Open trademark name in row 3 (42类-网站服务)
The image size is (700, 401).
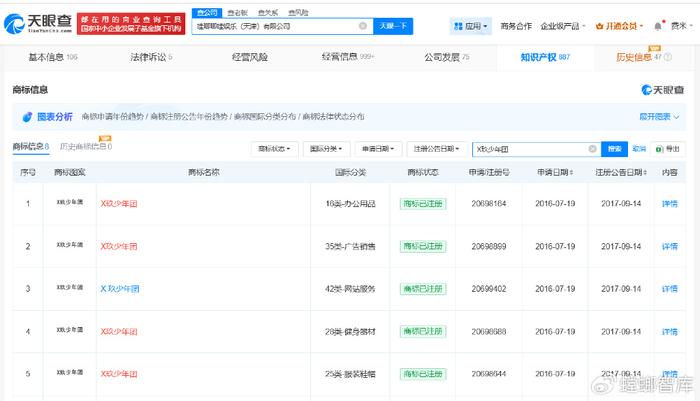[x=120, y=289]
